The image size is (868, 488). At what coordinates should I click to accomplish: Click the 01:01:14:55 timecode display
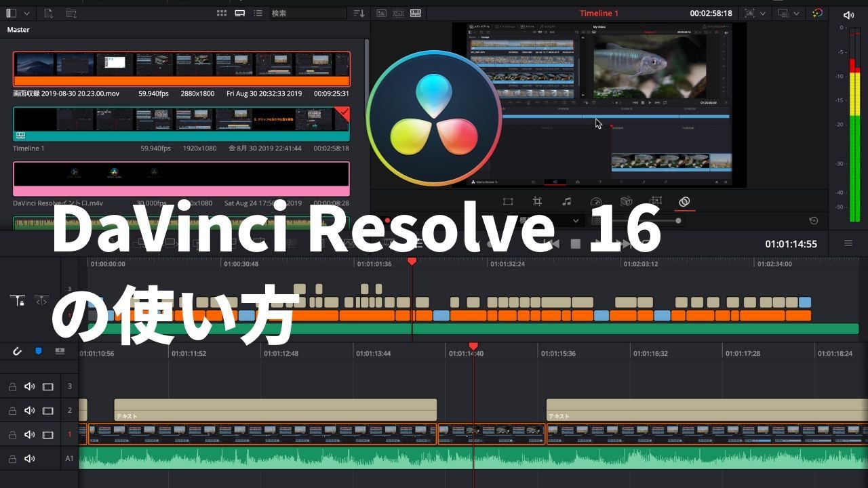tap(791, 244)
